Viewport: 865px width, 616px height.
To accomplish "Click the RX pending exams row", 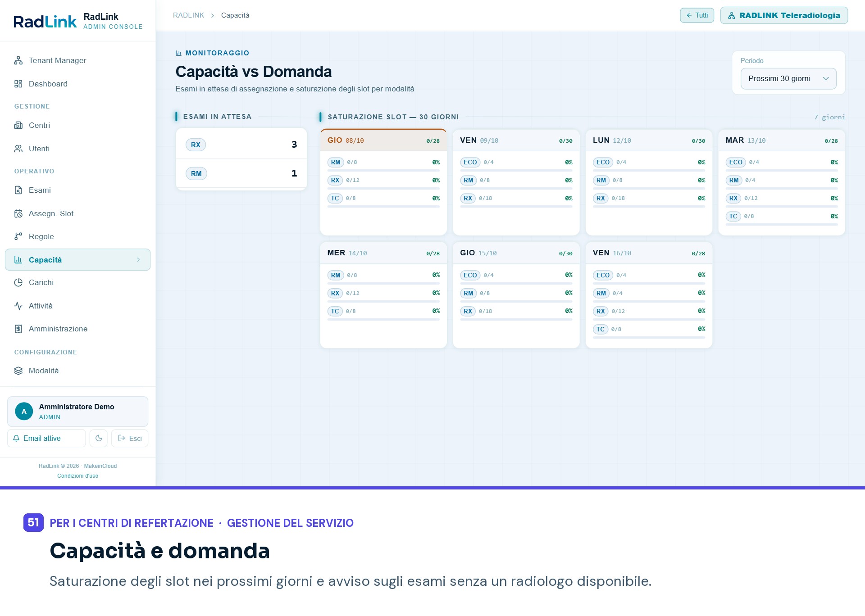I will point(241,145).
